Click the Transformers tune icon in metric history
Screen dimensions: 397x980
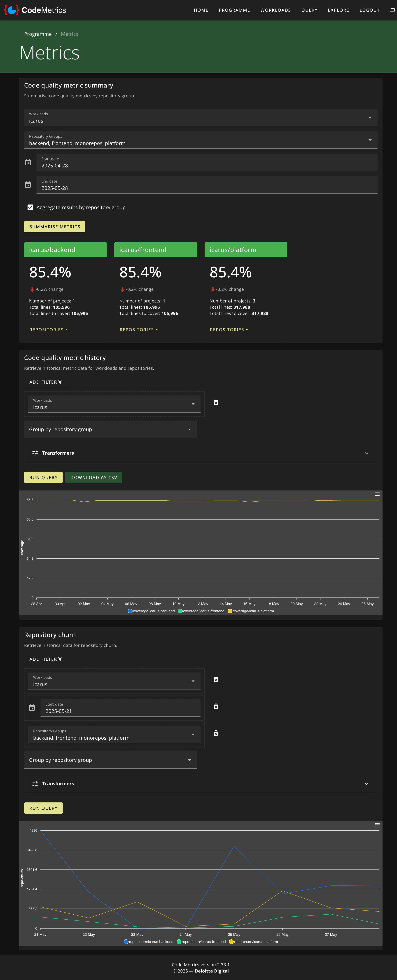click(x=35, y=453)
